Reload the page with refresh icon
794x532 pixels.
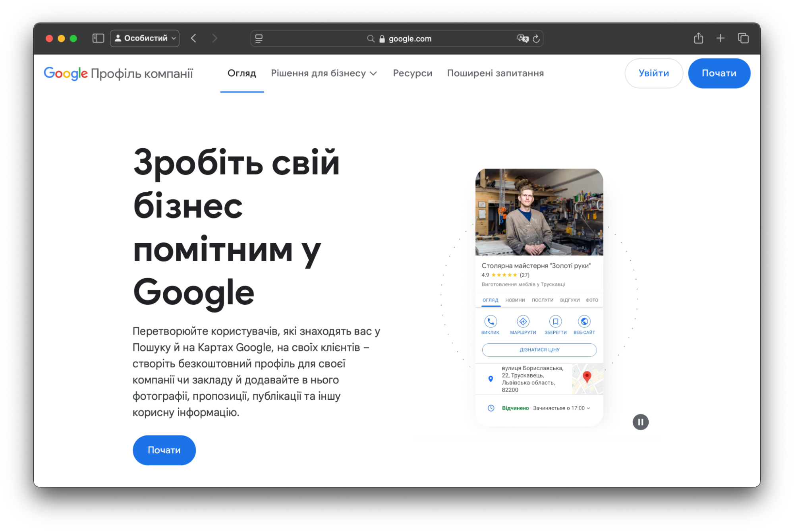pyautogui.click(x=536, y=39)
